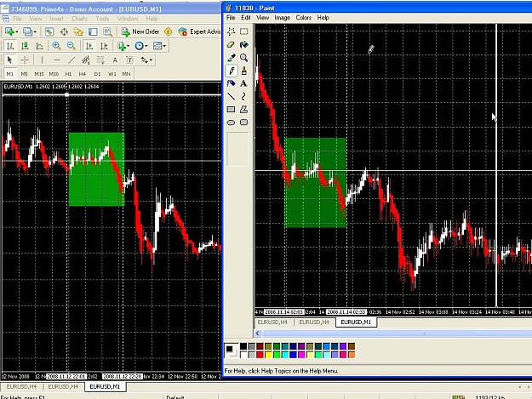Viewport: 532px width, 399px height.
Task: Click the Zoom Out magnifier in MetaTrader
Action: click(71, 46)
